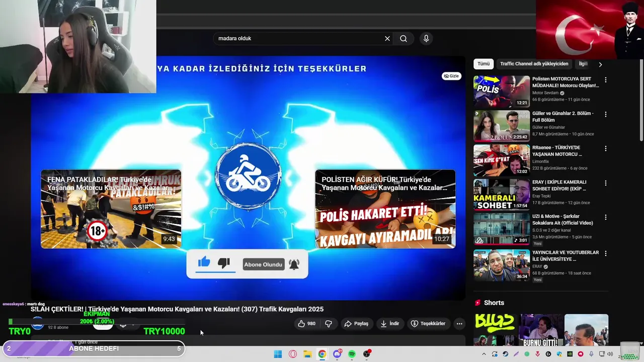Expand hidden system tray icons
The height and width of the screenshot is (362, 644).
pos(484,354)
